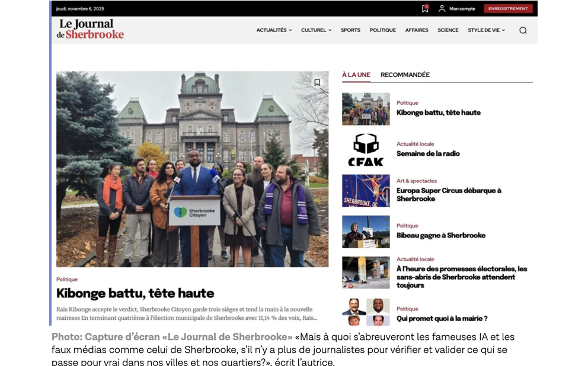Open Qui promet quoi à la mairie headline

click(442, 319)
